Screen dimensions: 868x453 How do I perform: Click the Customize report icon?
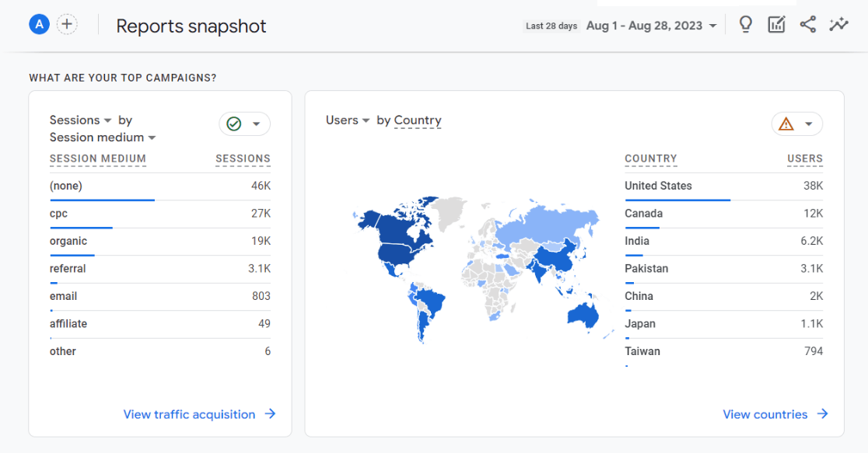(776, 24)
